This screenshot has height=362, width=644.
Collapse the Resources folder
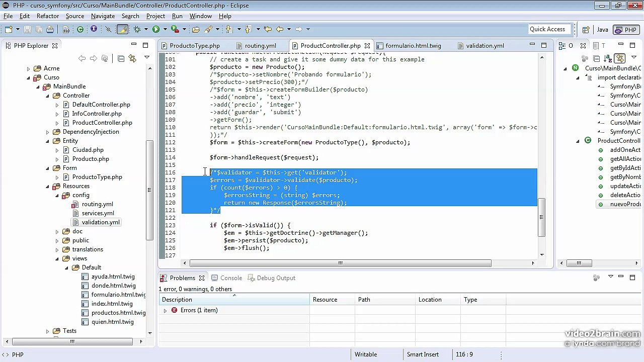[48, 186]
